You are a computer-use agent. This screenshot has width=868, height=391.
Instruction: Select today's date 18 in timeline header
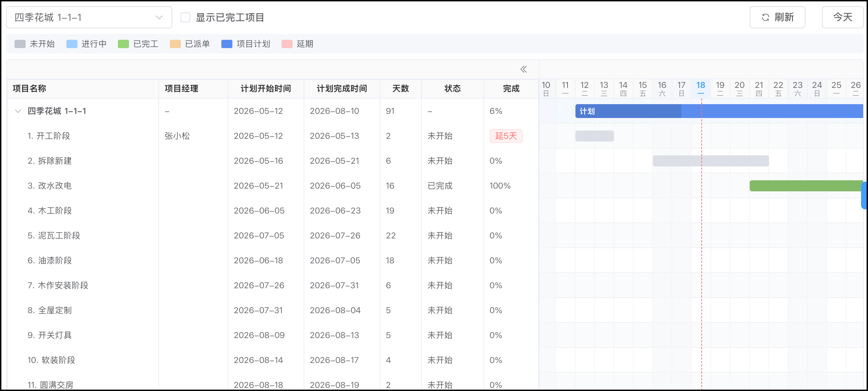coord(701,89)
